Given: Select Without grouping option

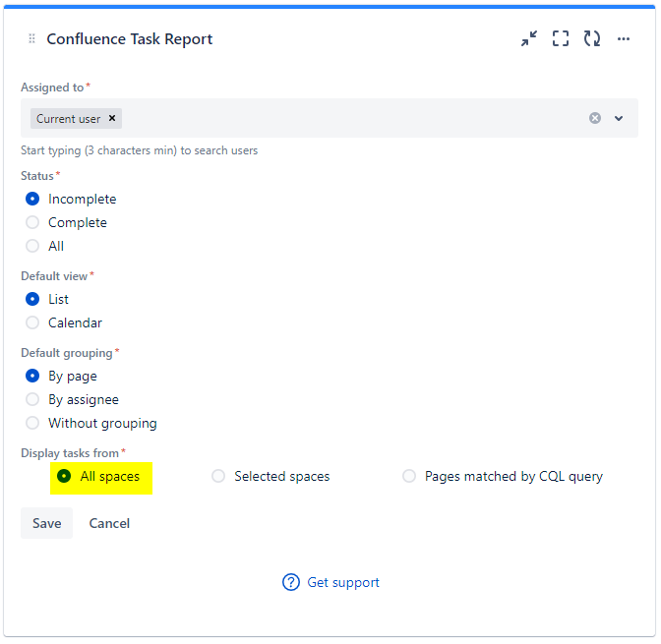Looking at the screenshot, I should [32, 423].
